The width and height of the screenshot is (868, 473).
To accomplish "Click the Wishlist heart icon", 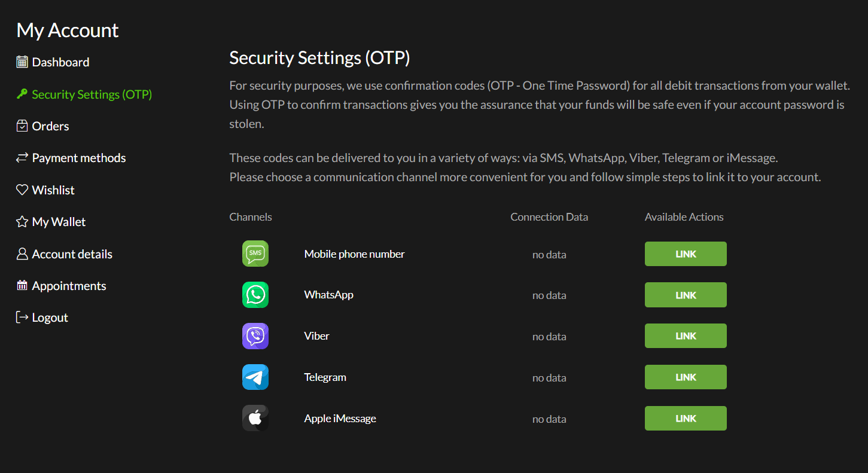I will [22, 190].
